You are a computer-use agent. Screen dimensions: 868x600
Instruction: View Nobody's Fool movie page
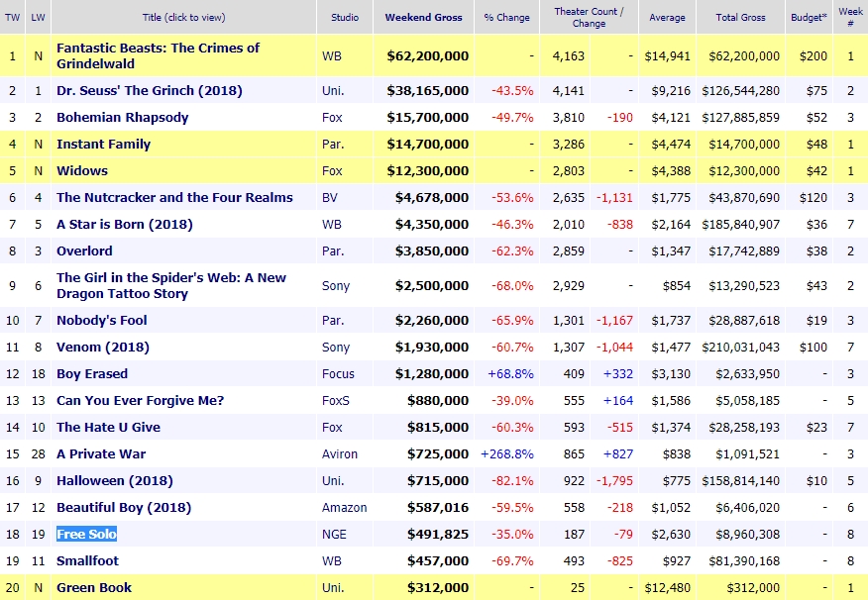[x=102, y=320]
